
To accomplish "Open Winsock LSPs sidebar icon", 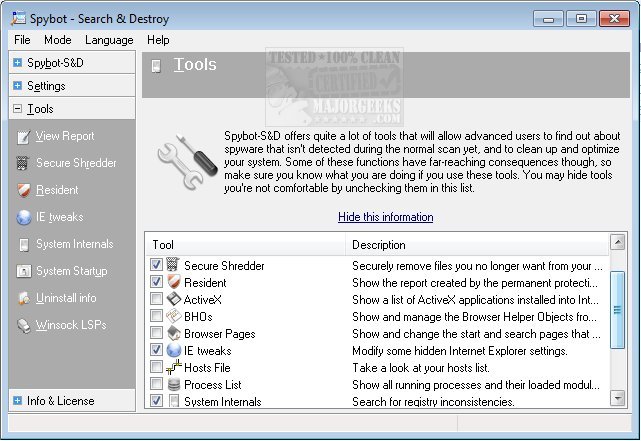I will 24,325.
